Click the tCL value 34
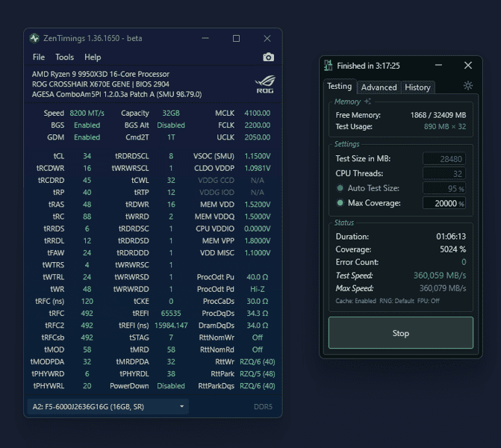 pyautogui.click(x=87, y=156)
